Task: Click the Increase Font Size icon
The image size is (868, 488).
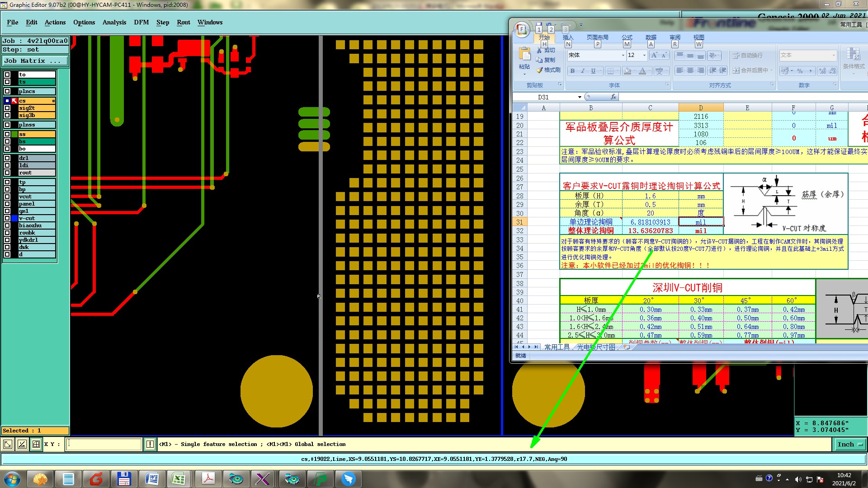Action: click(654, 55)
